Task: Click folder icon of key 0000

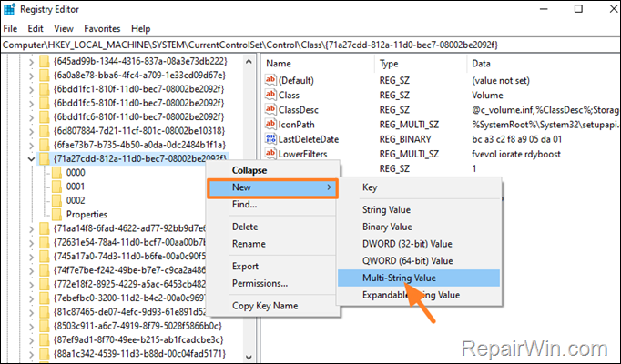Action: pyautogui.click(x=57, y=173)
